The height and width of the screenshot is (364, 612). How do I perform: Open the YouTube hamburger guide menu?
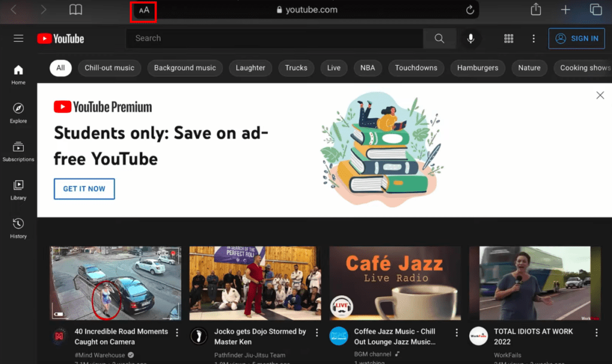click(x=19, y=38)
